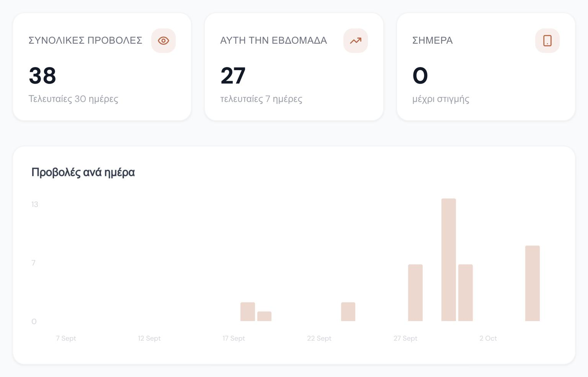Click the tablet device icon on Σήμερα card

(x=547, y=41)
